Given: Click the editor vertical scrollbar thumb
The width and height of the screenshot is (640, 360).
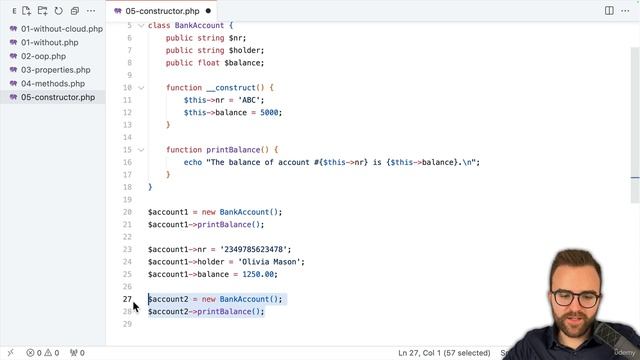Looking at the screenshot, I should point(635,124).
